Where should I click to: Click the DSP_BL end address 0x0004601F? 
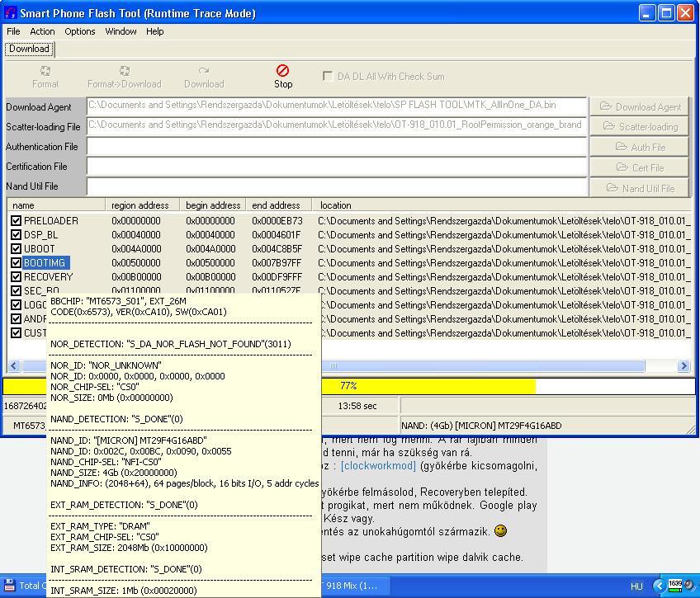(277, 234)
